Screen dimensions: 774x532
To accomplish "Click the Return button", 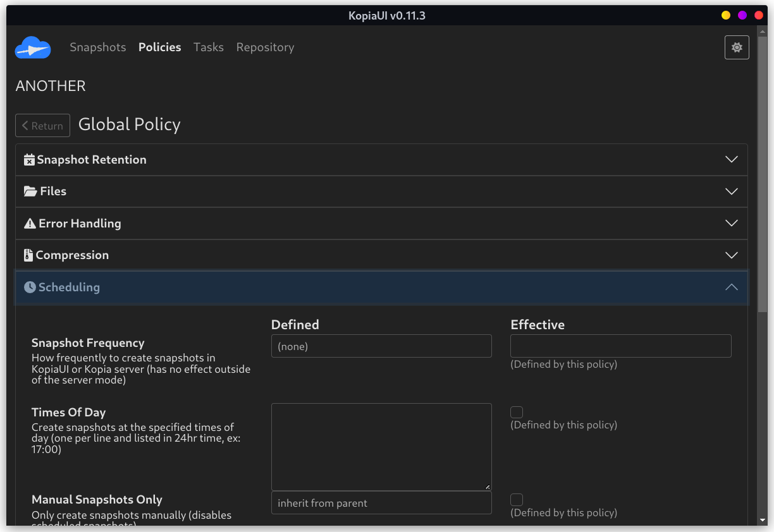I will 42,126.
